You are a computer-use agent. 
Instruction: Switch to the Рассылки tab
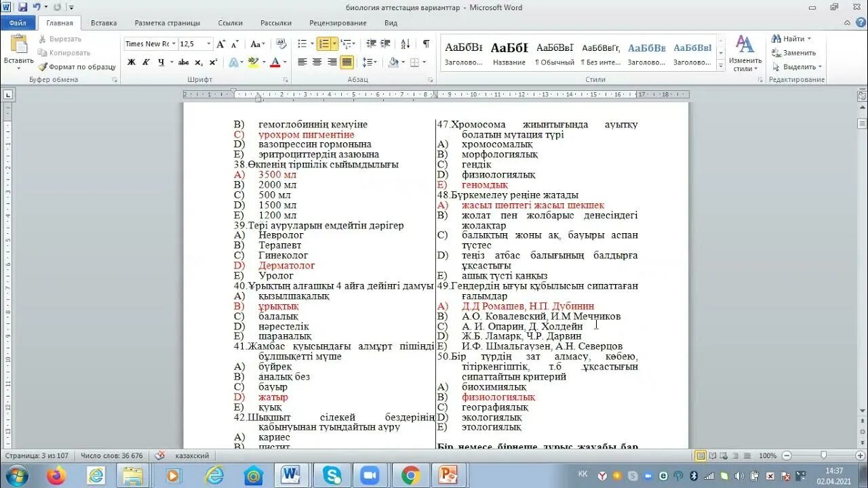(276, 23)
